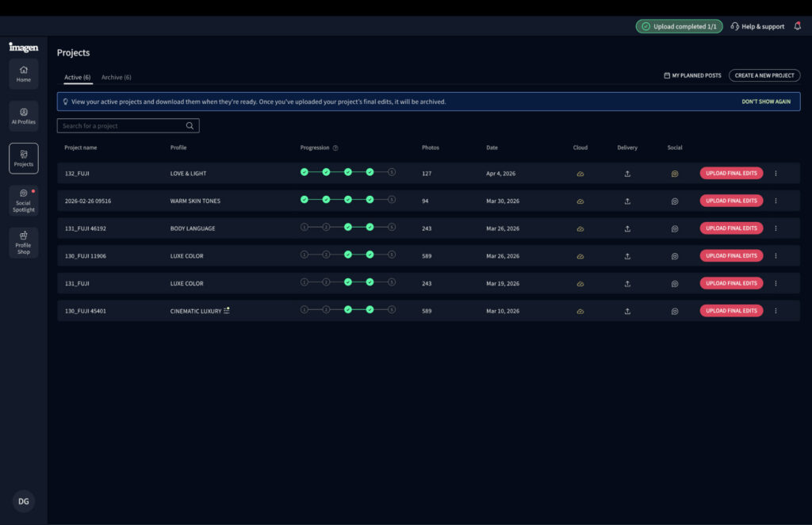The image size is (812, 525).
Task: Click social icon for 130_FUJI 11906 project
Action: coord(675,256)
